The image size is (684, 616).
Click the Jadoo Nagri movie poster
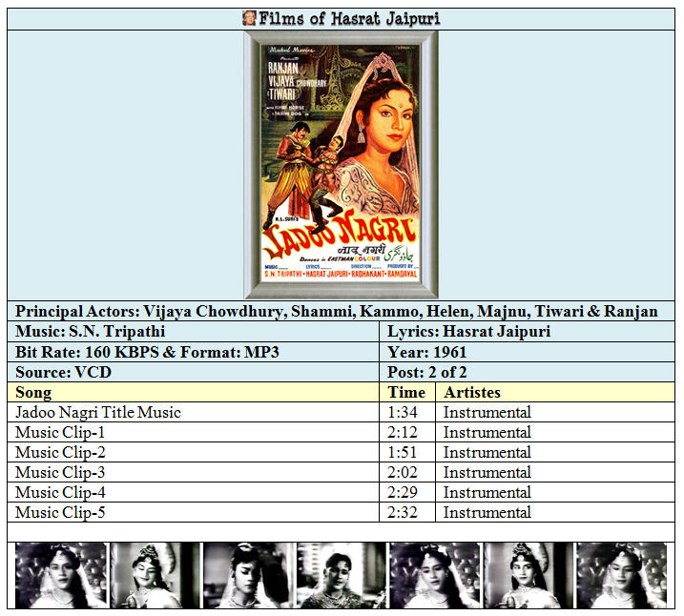tap(342, 165)
